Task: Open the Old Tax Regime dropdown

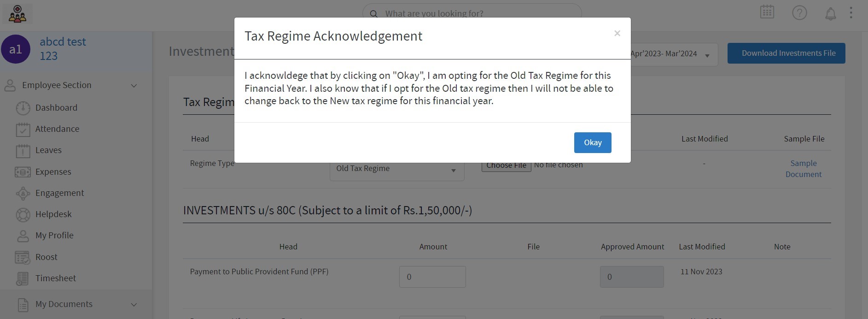Action: click(x=396, y=169)
